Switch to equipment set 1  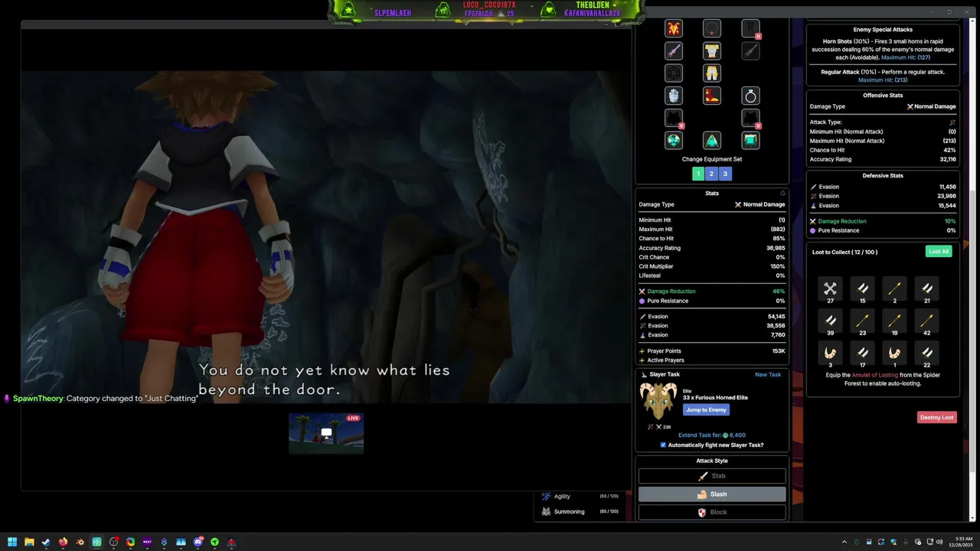697,174
